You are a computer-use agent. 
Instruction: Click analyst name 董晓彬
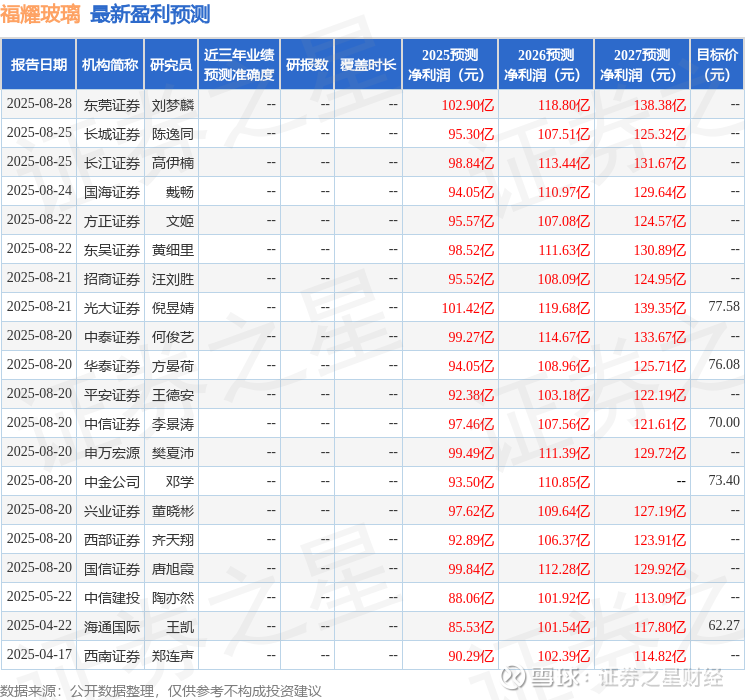point(173,511)
